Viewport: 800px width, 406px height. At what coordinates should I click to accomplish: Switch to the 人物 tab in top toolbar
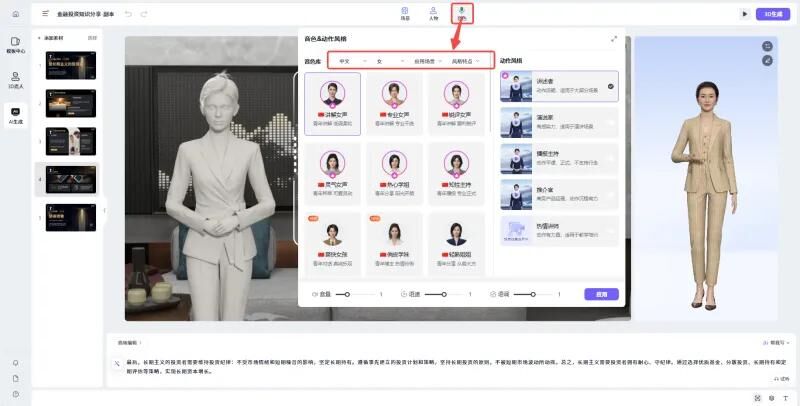click(433, 14)
